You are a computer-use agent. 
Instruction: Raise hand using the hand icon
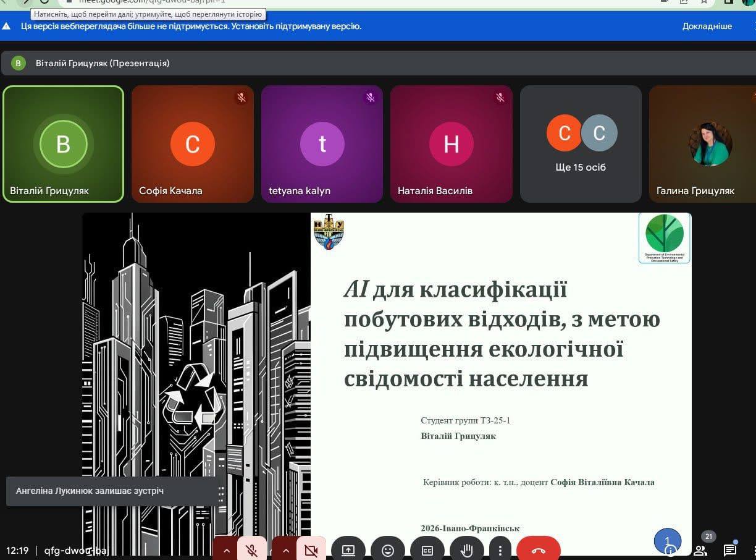(467, 549)
